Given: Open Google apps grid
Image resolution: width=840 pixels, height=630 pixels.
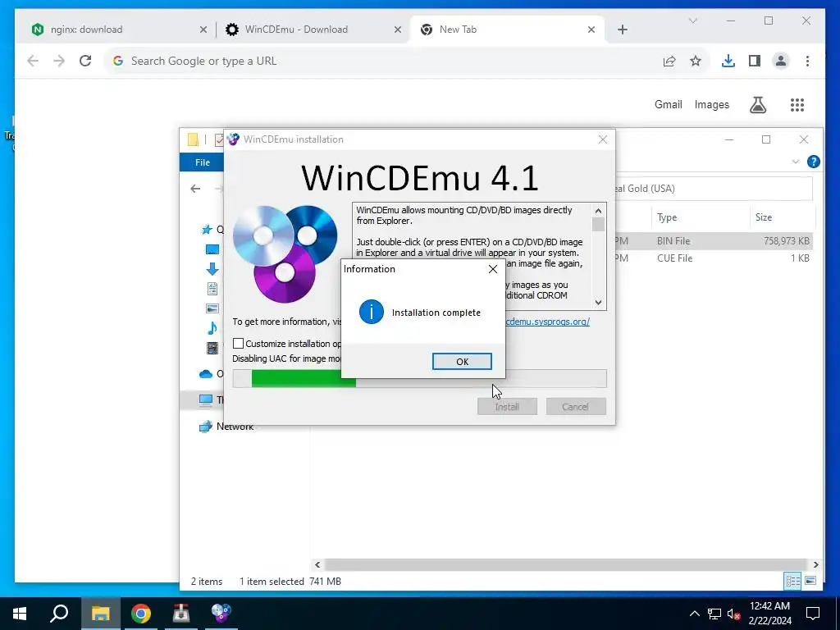Looking at the screenshot, I should (797, 104).
